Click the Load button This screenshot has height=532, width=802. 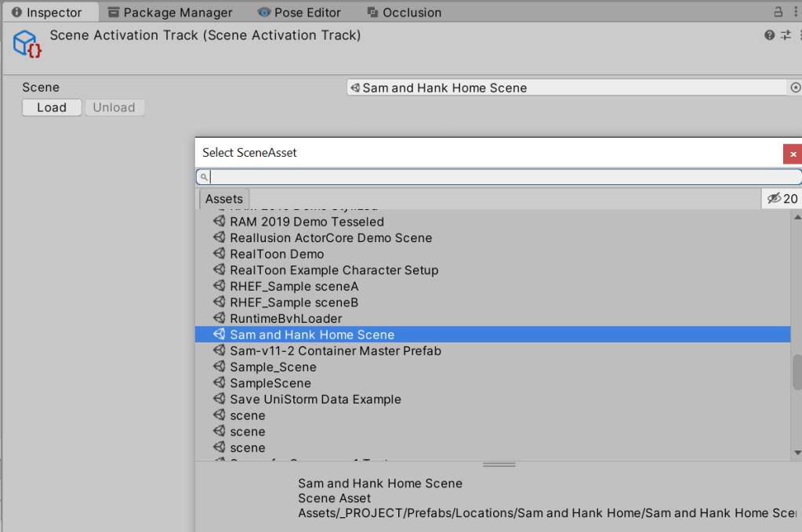tap(52, 107)
